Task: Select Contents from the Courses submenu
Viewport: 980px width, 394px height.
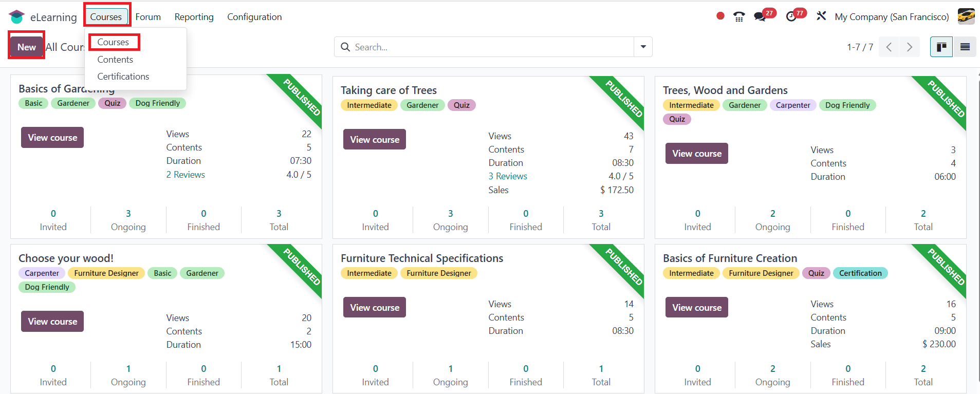Action: coord(115,60)
